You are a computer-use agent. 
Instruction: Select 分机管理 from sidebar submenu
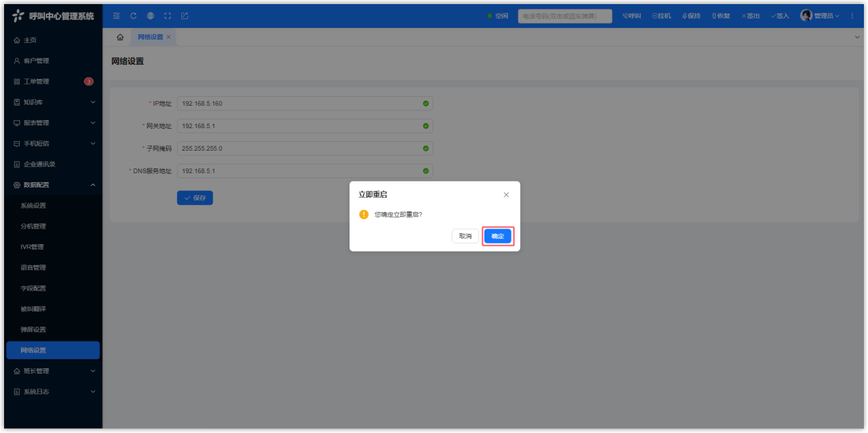pyautogui.click(x=33, y=226)
